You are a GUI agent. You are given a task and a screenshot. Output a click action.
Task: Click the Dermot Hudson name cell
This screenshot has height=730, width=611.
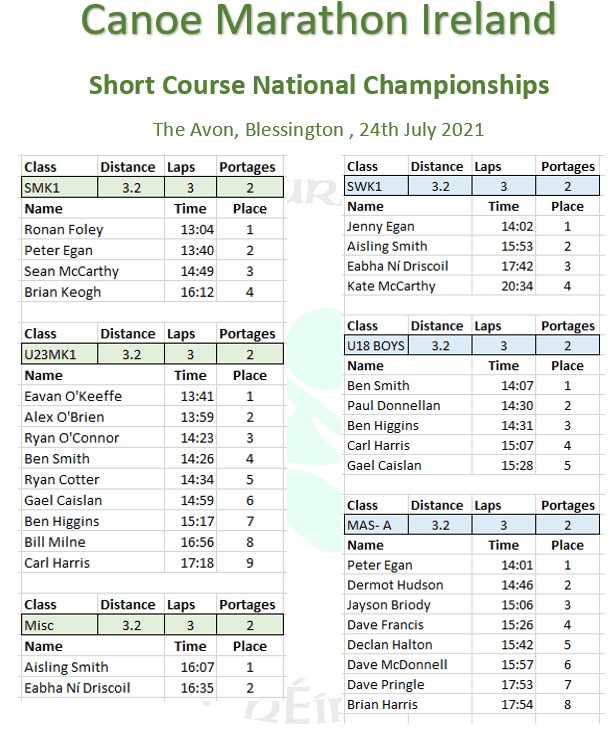point(395,585)
